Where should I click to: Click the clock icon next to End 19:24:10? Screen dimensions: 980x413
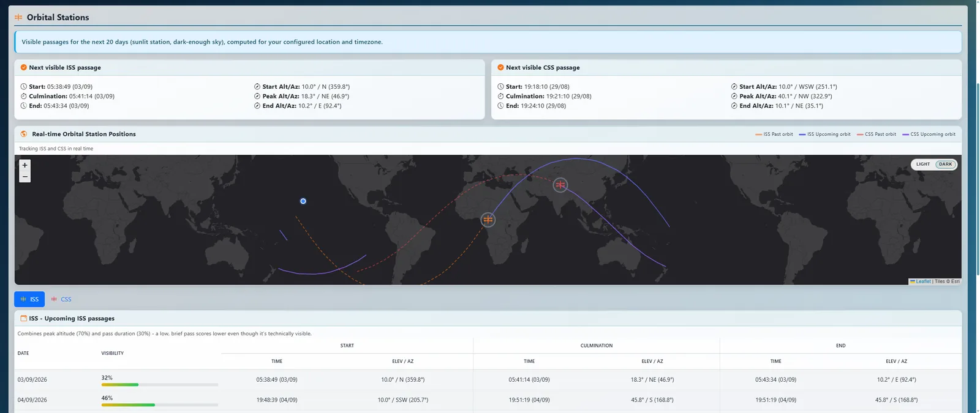[500, 106]
